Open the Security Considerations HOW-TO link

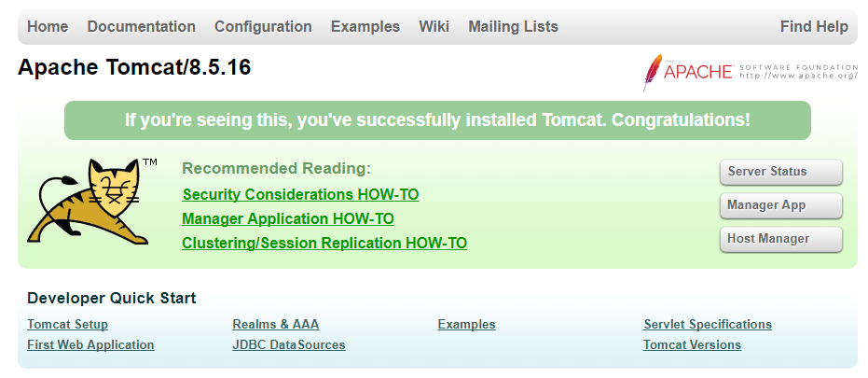pyautogui.click(x=300, y=195)
